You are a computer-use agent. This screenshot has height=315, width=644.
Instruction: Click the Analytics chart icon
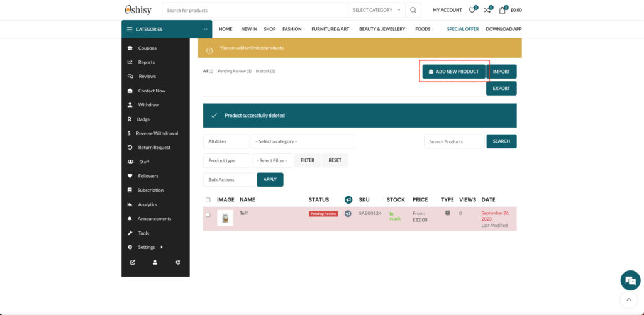point(130,204)
